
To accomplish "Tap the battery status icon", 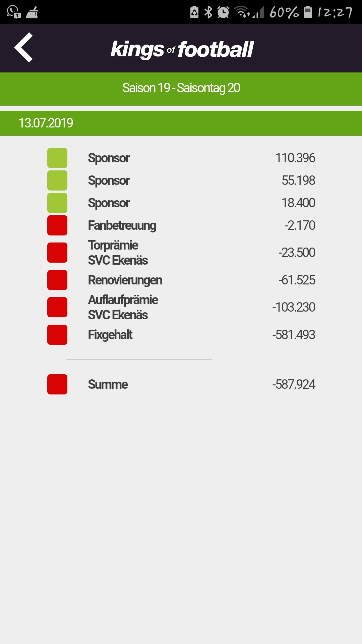I will click(308, 12).
